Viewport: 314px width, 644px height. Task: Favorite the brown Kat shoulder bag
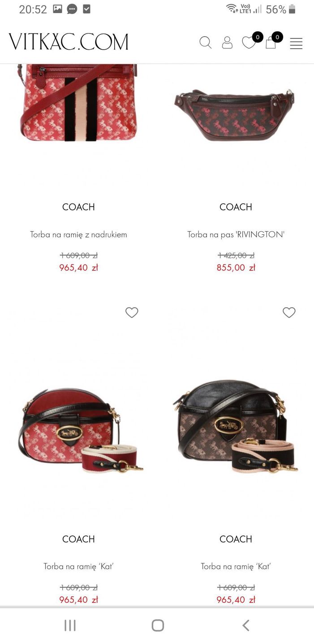[289, 313]
